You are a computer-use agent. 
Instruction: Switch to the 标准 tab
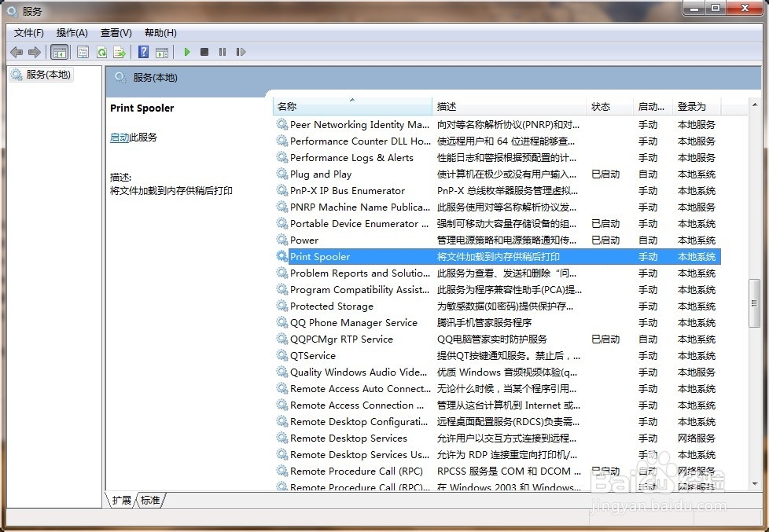[x=150, y=500]
